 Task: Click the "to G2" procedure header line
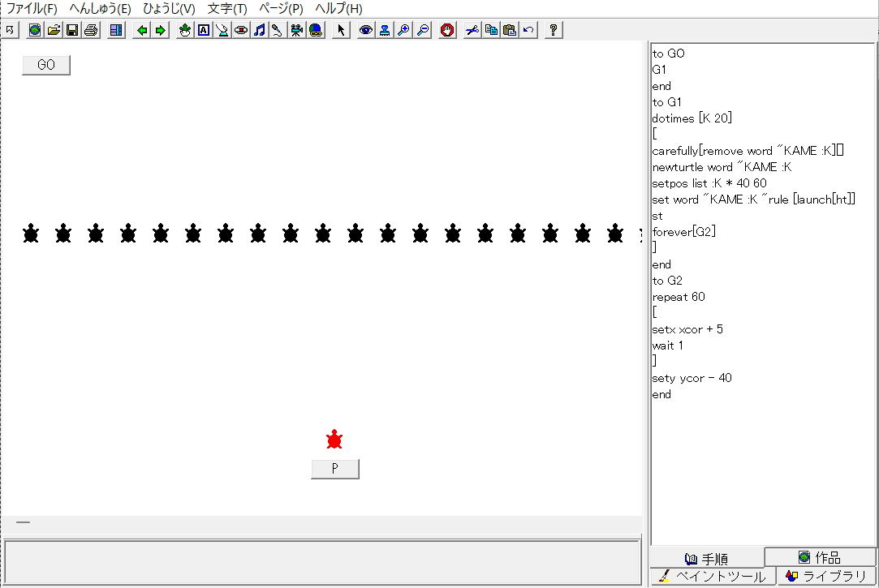667,281
